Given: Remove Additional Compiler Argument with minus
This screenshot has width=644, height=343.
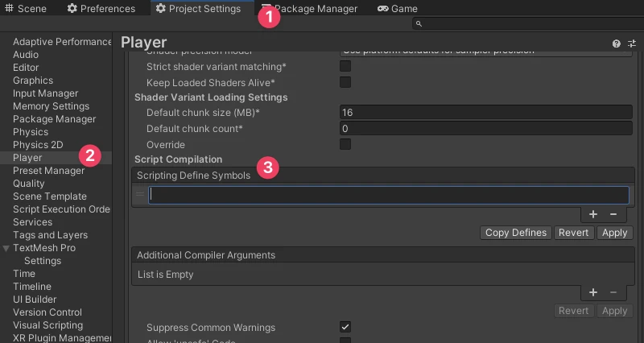Looking at the screenshot, I should coord(613,292).
